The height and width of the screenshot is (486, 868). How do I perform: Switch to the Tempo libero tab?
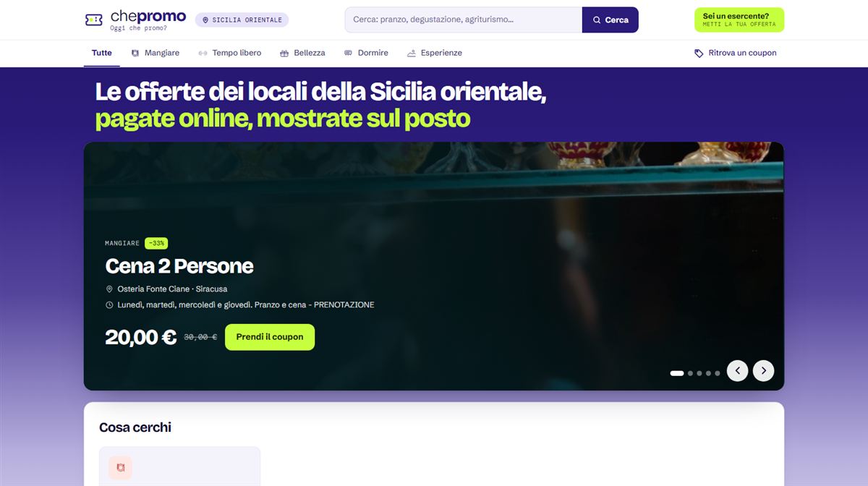(x=229, y=53)
